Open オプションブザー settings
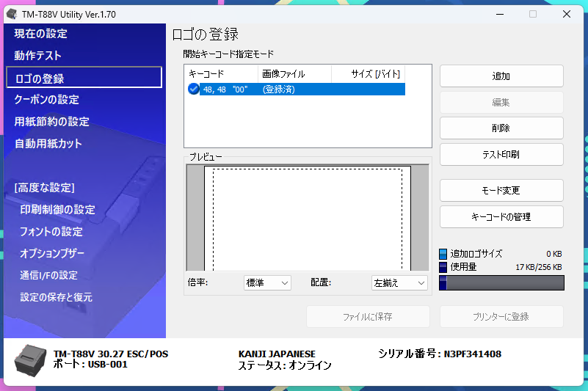Image resolution: width=588 pixels, height=391 pixels. 52,253
